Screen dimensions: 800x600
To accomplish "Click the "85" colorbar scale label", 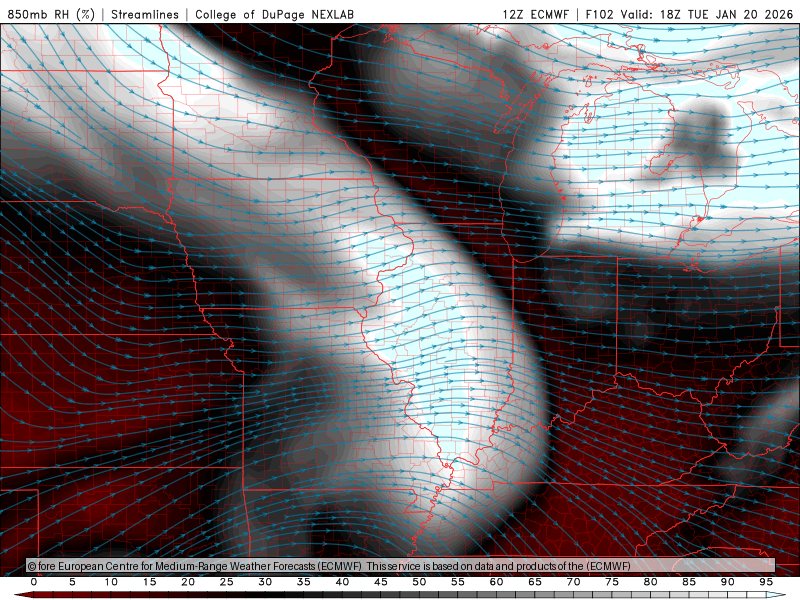I will (x=689, y=582).
